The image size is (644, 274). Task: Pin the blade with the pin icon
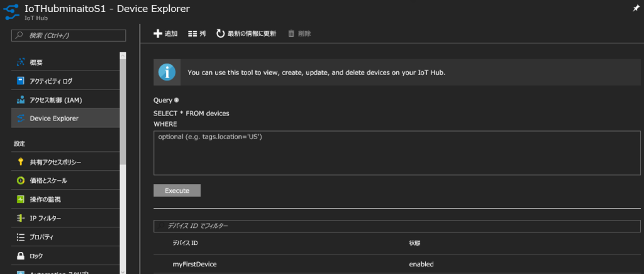(x=636, y=9)
